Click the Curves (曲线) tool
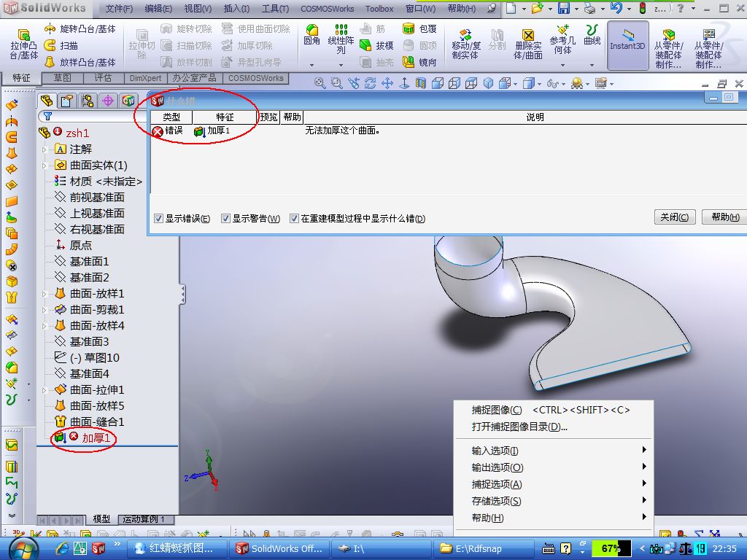This screenshot has height=560, width=747. [x=592, y=35]
